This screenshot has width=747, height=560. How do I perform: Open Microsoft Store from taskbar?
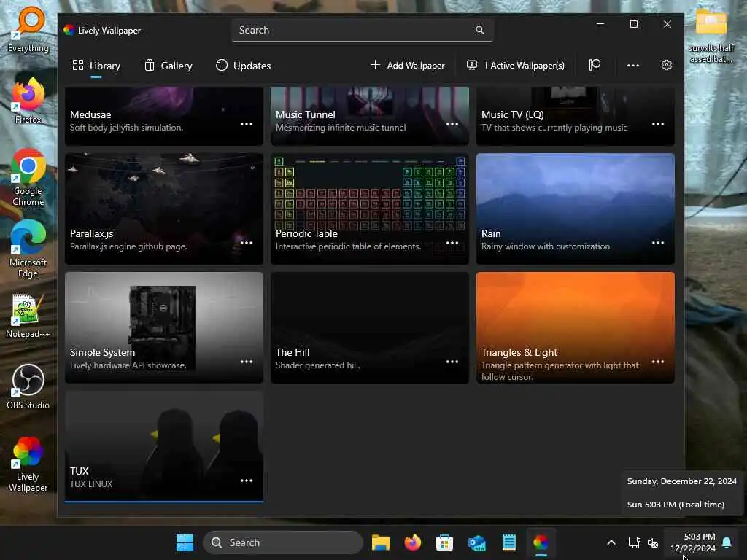coord(444,542)
